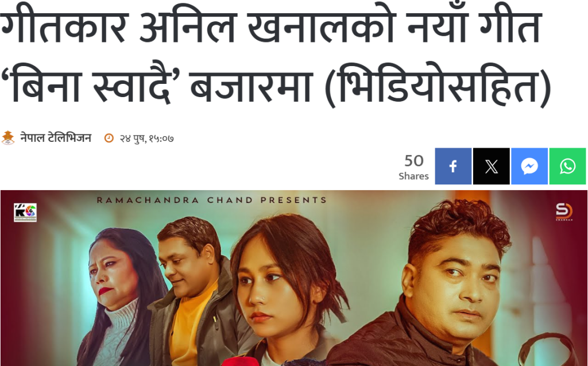
Task: Click the headline starting गीतकार अनिल खनालको
Action: [x=276, y=56]
